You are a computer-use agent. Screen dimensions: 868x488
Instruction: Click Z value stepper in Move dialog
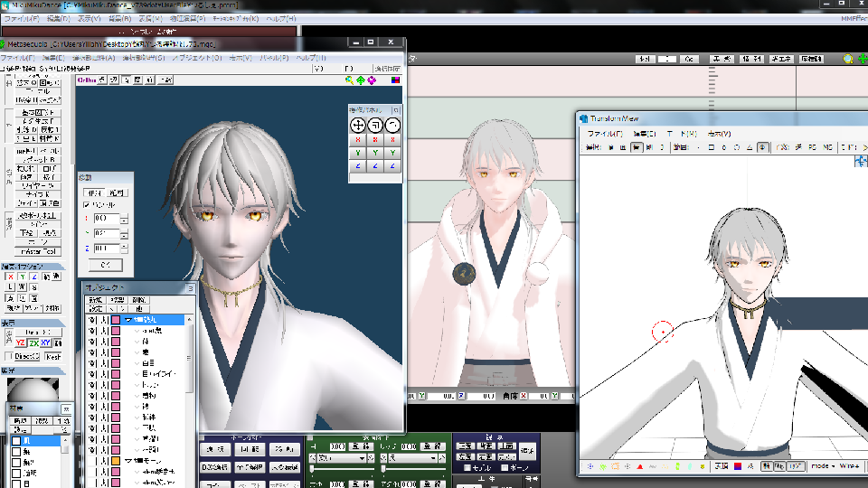click(124, 249)
